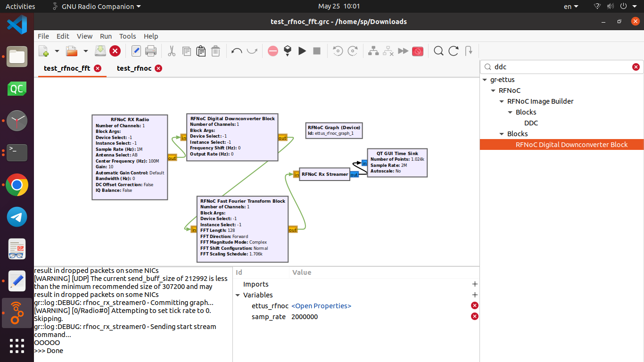This screenshot has height=362, width=644.
Task: Select RFNoC Digital Downconverter Block in tree
Action: click(x=571, y=145)
